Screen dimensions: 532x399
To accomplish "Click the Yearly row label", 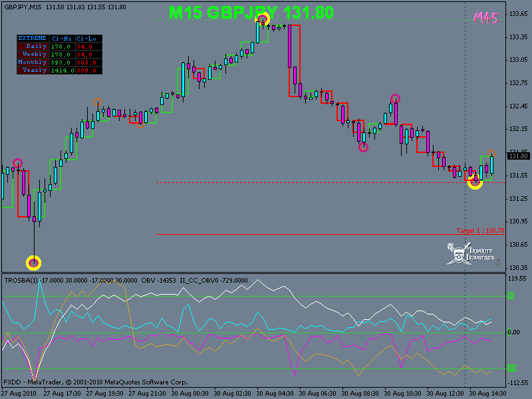I will pyautogui.click(x=35, y=70).
